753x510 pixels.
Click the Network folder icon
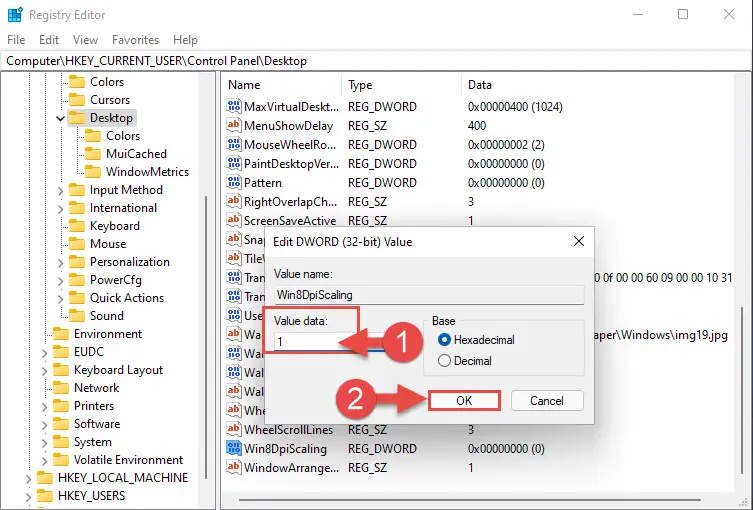coord(61,388)
